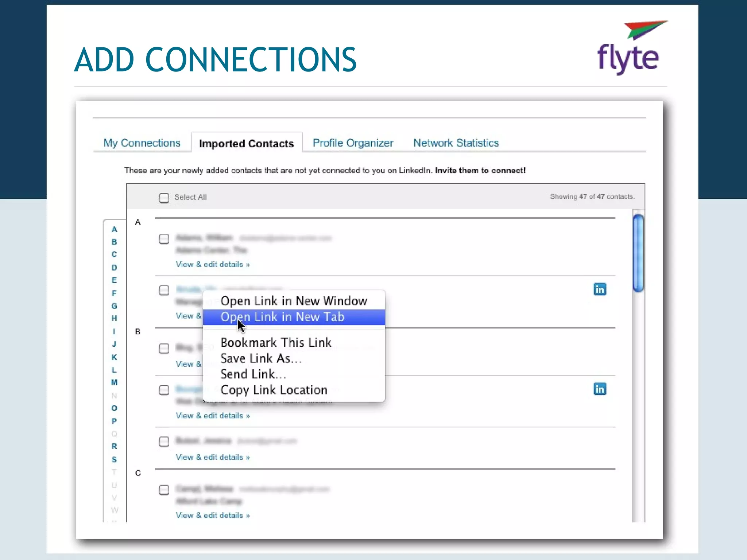
Task: Go to the Network Statistics tab
Action: pyautogui.click(x=456, y=143)
